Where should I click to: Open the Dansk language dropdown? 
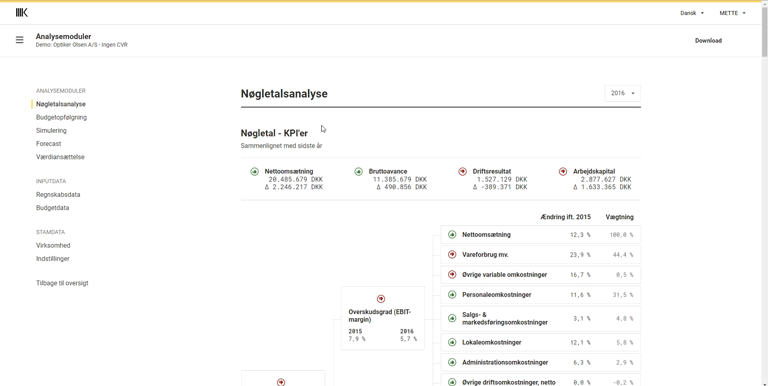point(692,13)
